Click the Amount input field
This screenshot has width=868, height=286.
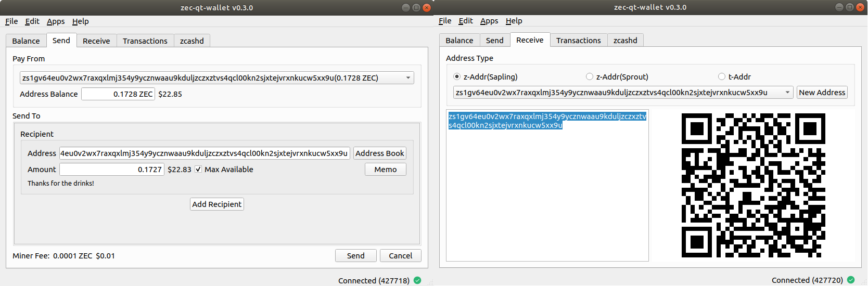pyautogui.click(x=111, y=170)
